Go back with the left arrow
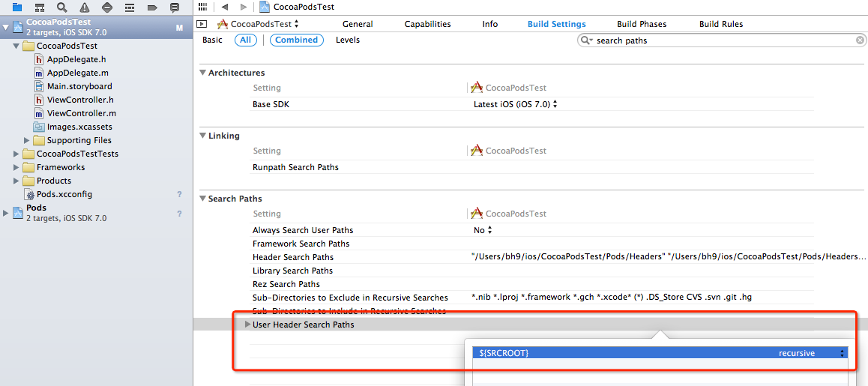Image resolution: width=868 pixels, height=386 pixels. point(224,7)
